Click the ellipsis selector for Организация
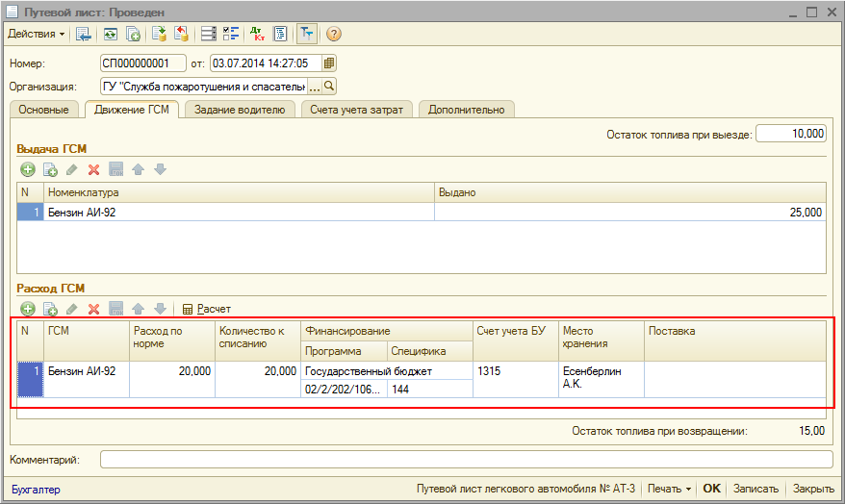Viewport: 845px width, 504px height. tap(314, 86)
